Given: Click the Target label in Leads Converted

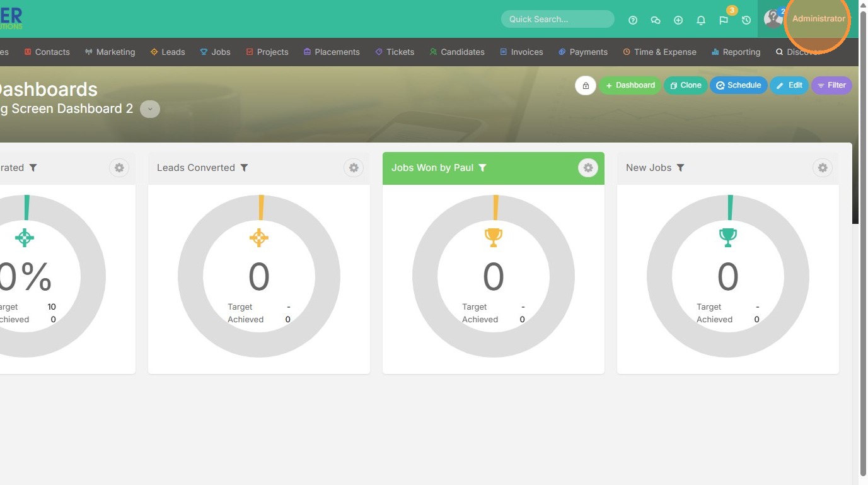Looking at the screenshot, I should [240, 307].
